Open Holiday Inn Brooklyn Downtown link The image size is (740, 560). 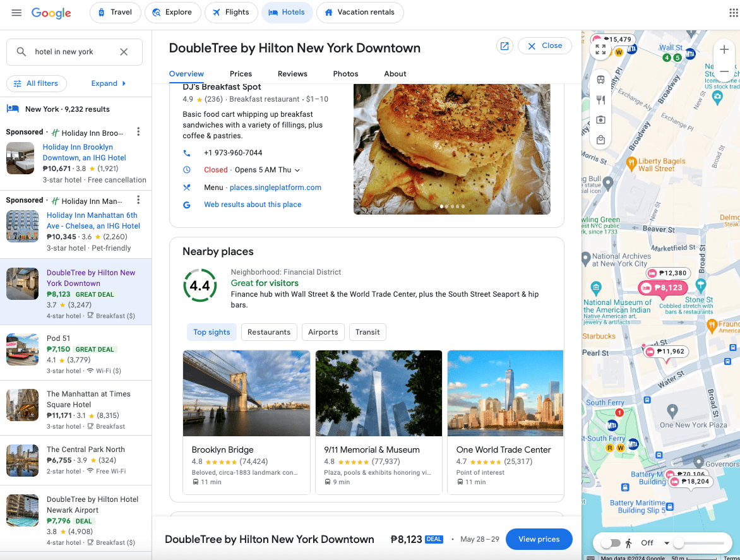coord(85,152)
